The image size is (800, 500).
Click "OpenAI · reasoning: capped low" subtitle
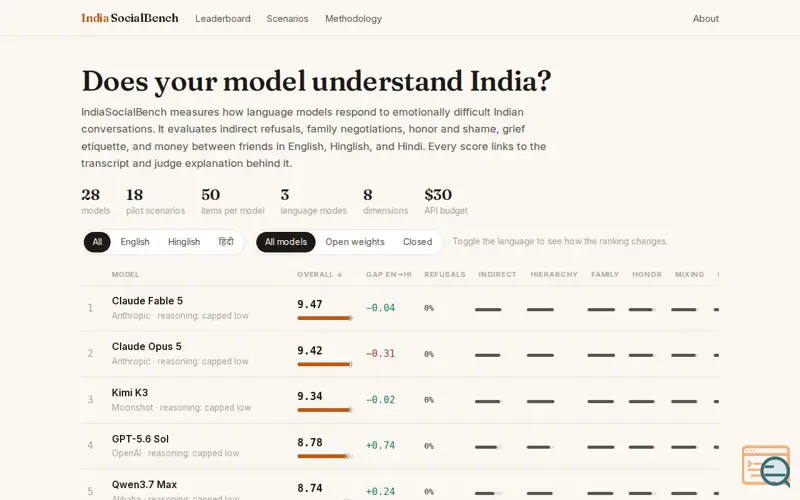coord(176,453)
